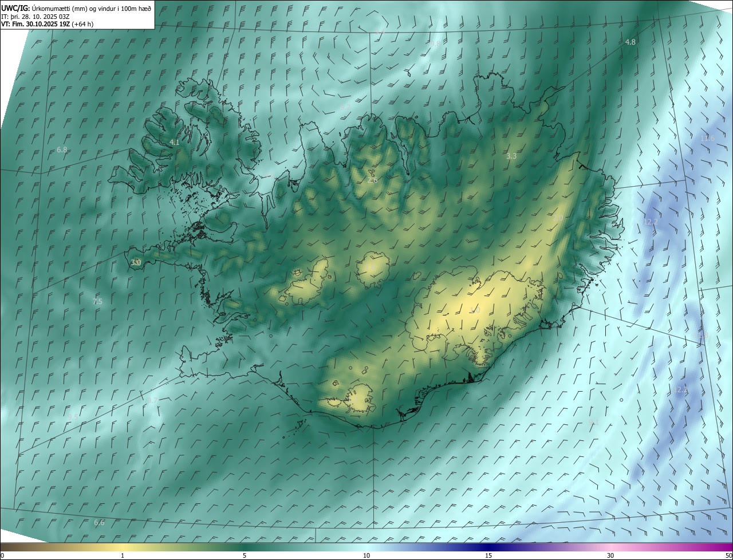
Task: Click the "30" tick label on the color scale
Action: pyautogui.click(x=610, y=556)
